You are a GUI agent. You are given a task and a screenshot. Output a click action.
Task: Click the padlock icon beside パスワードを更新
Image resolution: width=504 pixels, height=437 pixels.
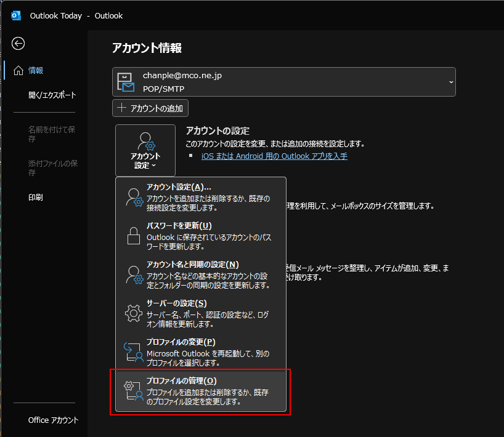tap(133, 236)
